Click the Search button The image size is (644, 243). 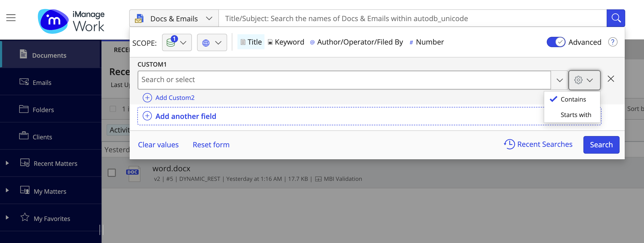[x=601, y=144]
